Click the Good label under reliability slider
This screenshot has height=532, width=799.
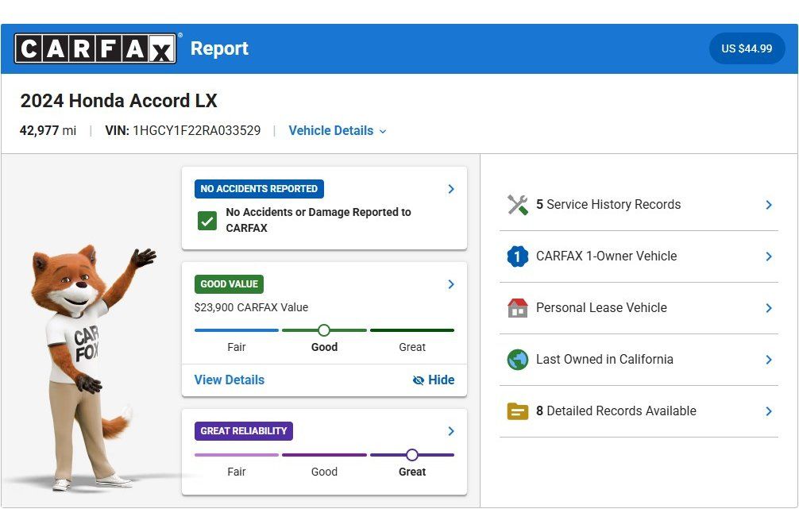pos(324,472)
